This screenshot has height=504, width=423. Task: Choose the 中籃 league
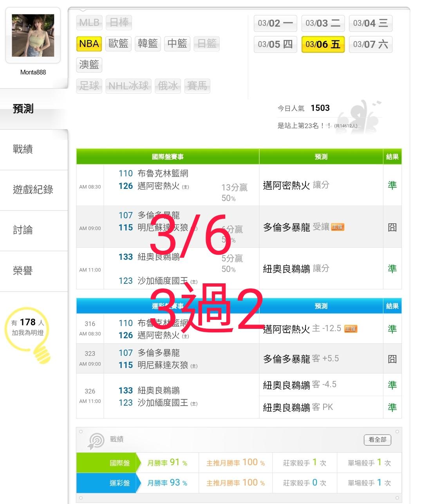177,44
